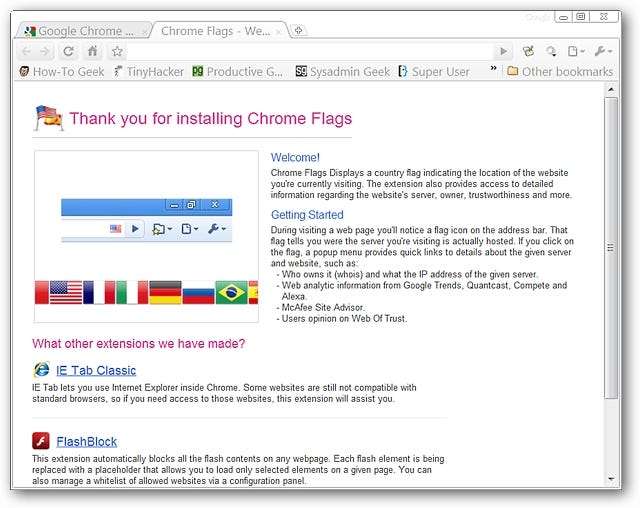Switch to the Google Chrome tab
Viewport: 640px width, 508px height.
[84, 30]
